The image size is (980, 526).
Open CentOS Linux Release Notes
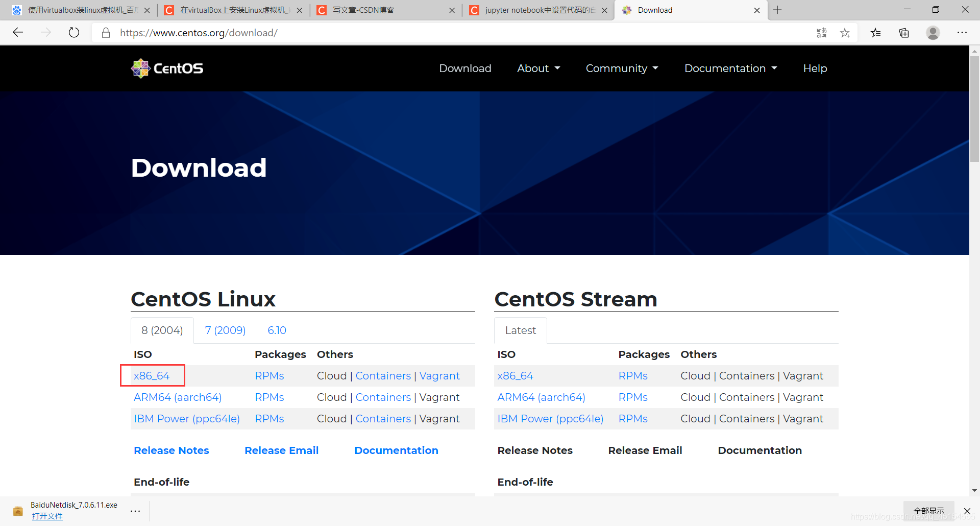171,450
